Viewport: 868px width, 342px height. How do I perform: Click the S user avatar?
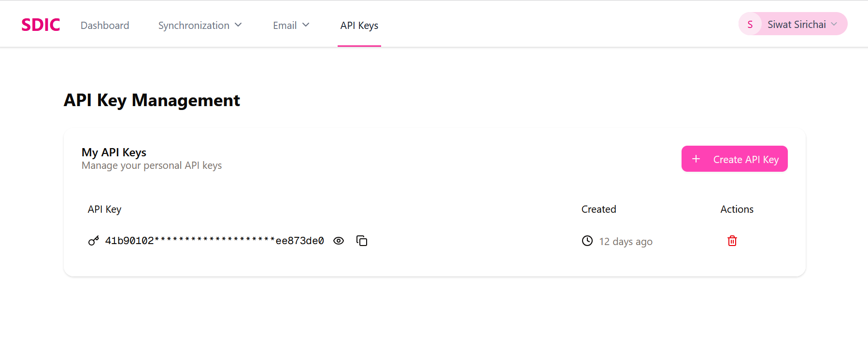coord(750,24)
